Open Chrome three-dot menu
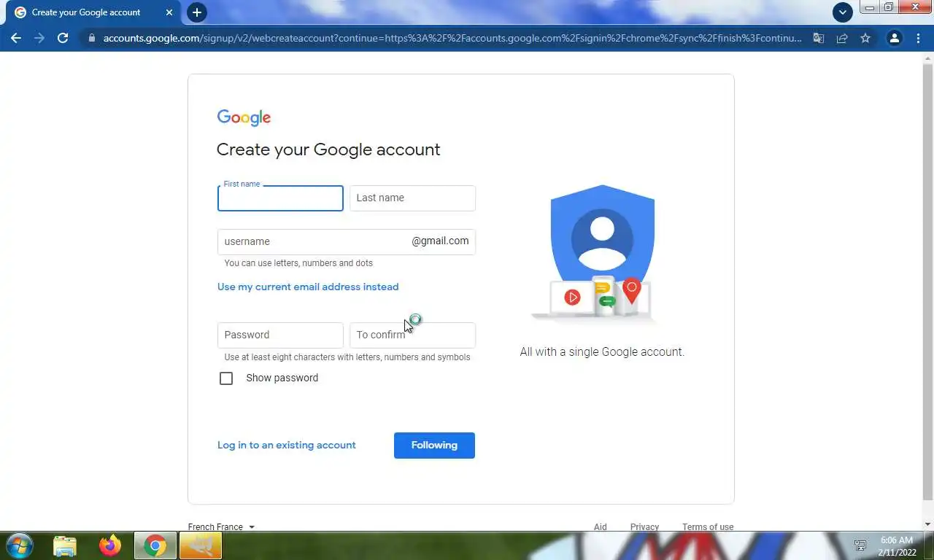This screenshot has height=560, width=934. (x=918, y=38)
